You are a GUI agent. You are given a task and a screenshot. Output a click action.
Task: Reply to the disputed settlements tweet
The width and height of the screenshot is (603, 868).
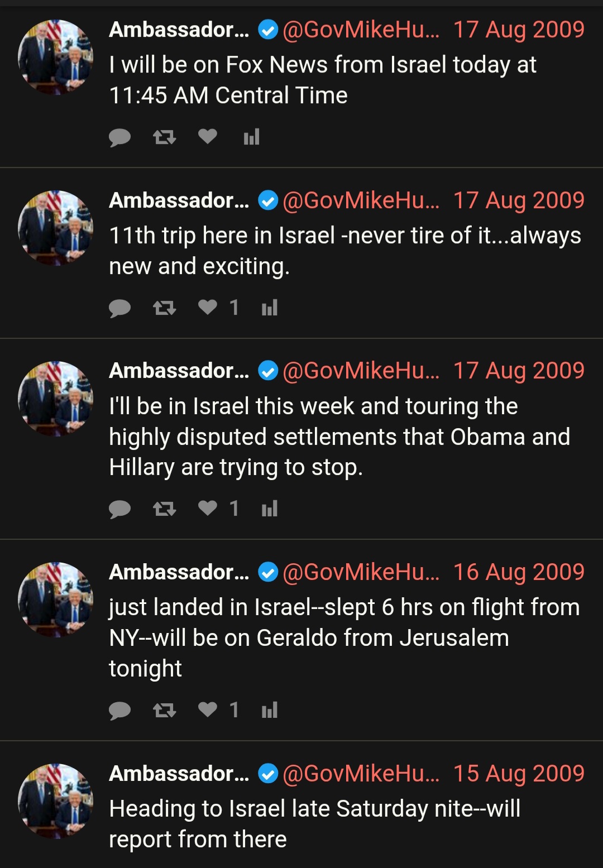pyautogui.click(x=119, y=509)
